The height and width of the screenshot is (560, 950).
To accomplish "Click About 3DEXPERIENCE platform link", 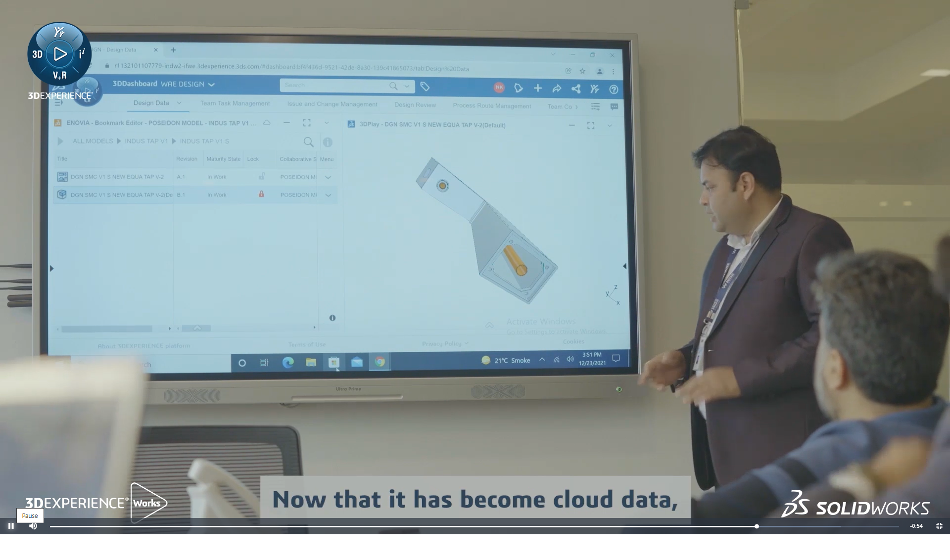I will (x=143, y=345).
